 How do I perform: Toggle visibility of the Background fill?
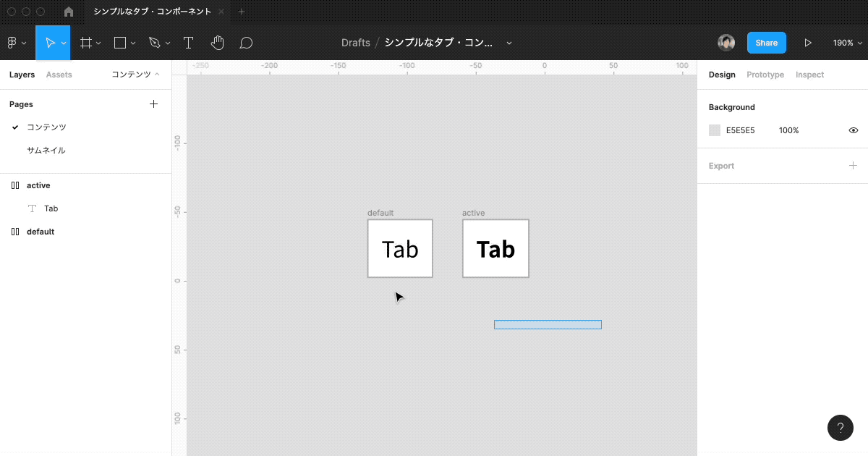click(x=853, y=130)
